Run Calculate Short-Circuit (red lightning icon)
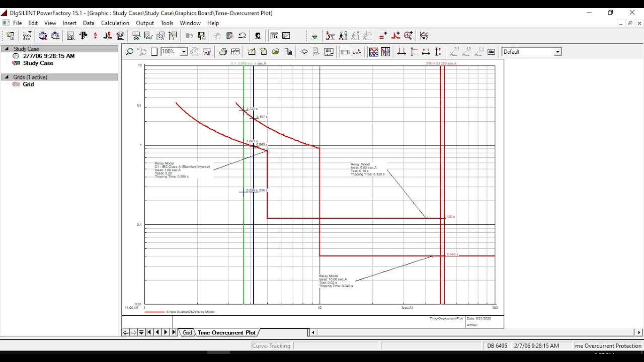 tap(95, 36)
